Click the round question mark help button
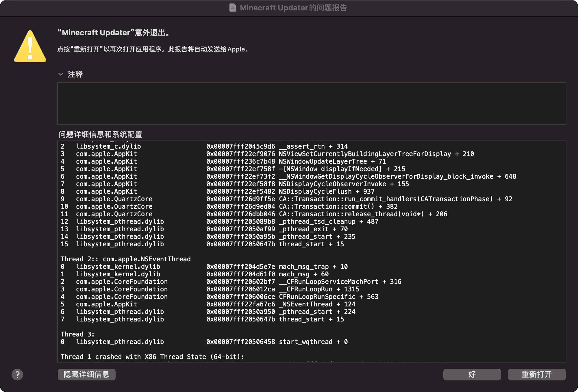 (x=17, y=375)
